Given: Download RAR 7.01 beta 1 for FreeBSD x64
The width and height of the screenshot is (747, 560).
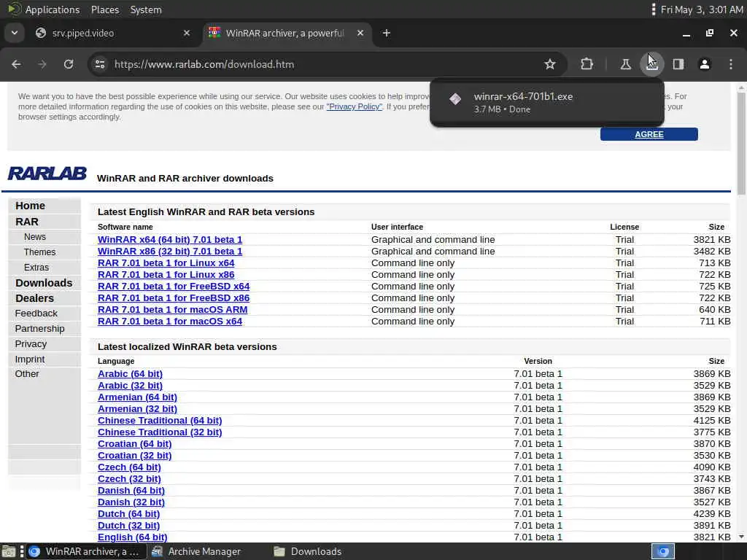Looking at the screenshot, I should pyautogui.click(x=174, y=286).
